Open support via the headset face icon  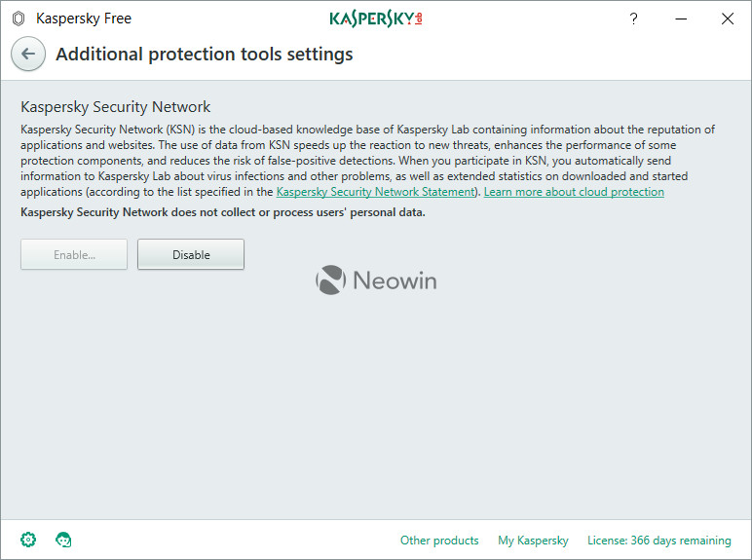click(63, 540)
